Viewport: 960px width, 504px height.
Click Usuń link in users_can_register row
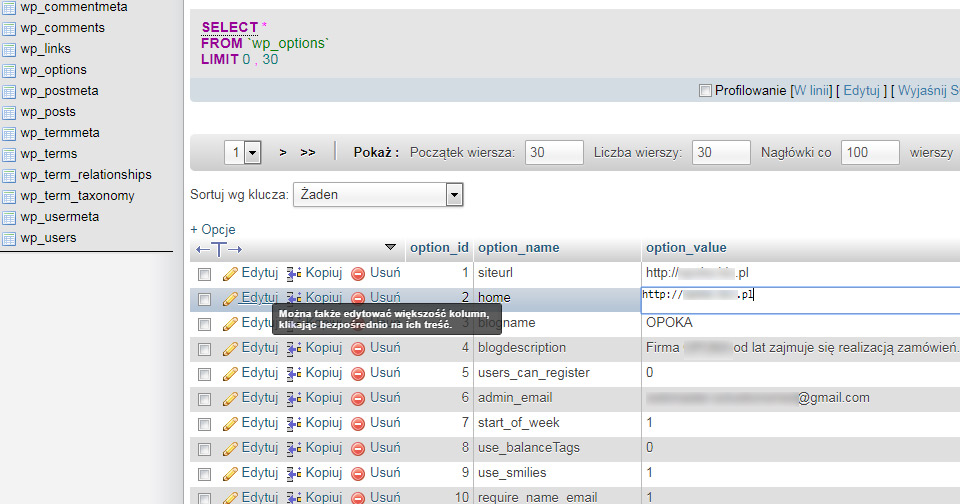(x=385, y=372)
